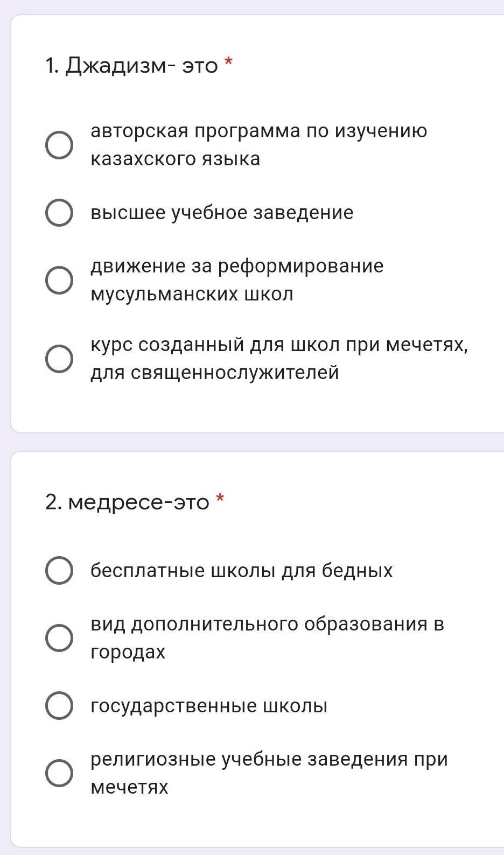Select the "бесплатные школы для бедных" radio button
The image size is (504, 855).
tap(59, 570)
